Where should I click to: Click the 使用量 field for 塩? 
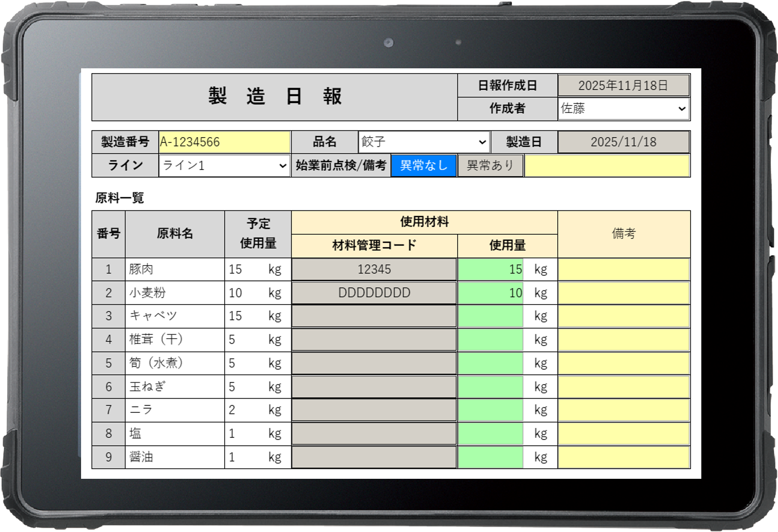490,433
